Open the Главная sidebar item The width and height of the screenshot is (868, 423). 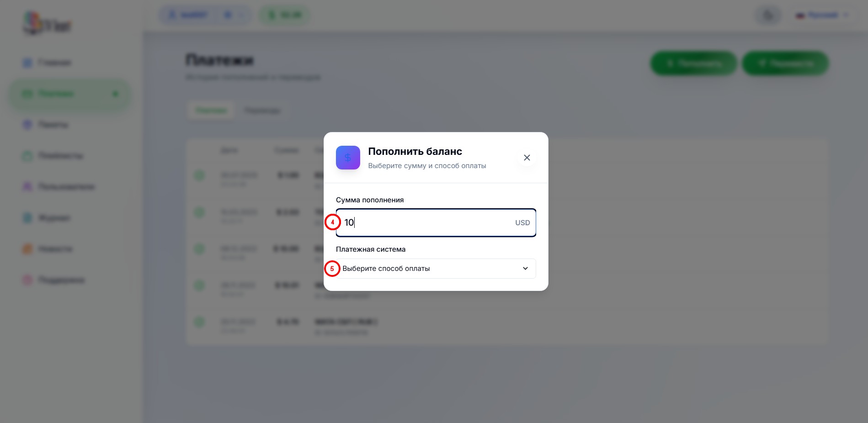tap(54, 63)
